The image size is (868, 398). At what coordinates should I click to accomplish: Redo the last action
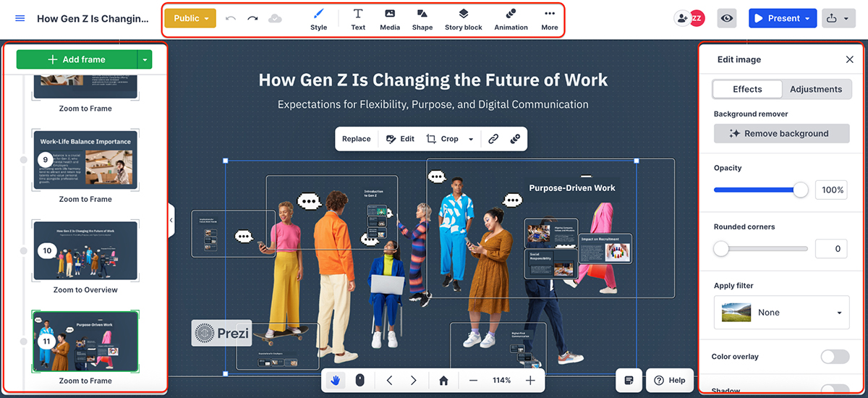pos(252,18)
